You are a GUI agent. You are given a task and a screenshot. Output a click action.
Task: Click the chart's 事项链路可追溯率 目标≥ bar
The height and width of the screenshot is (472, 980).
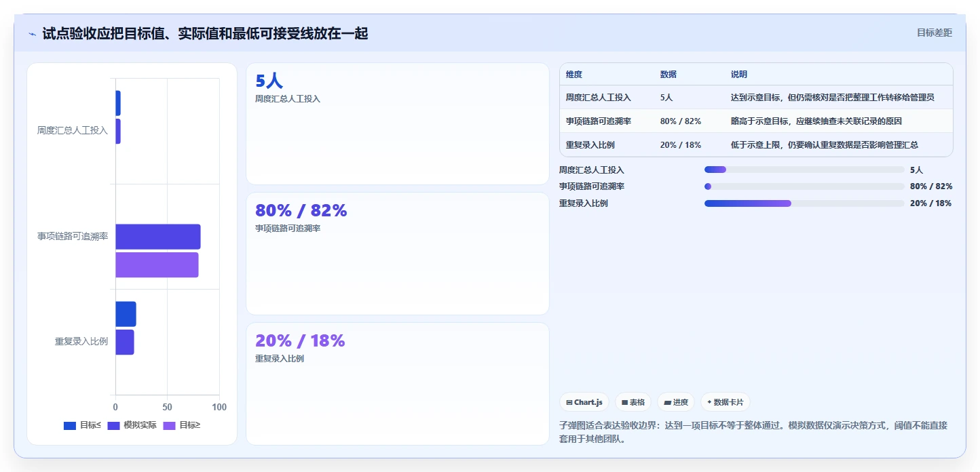coord(157,265)
